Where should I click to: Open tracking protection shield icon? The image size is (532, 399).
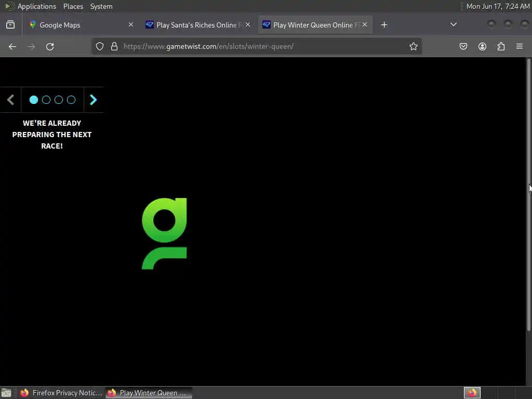[99, 46]
